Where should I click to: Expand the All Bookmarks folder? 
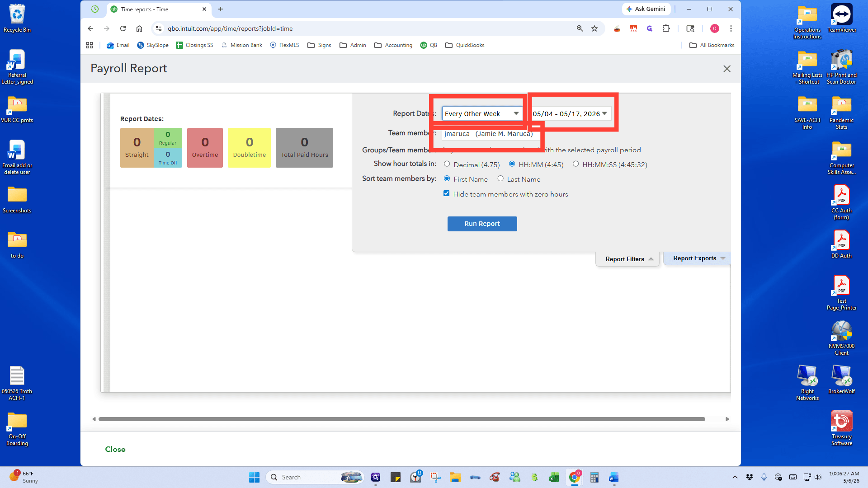pos(712,45)
